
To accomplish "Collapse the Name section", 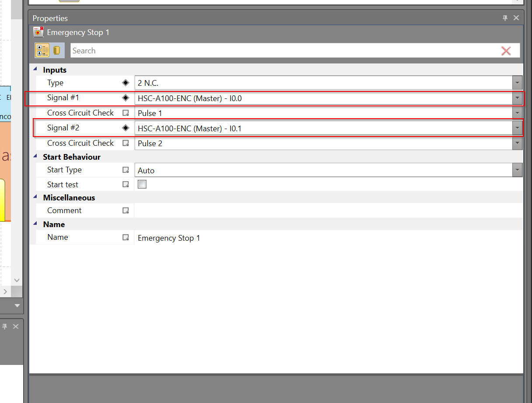I will (35, 224).
